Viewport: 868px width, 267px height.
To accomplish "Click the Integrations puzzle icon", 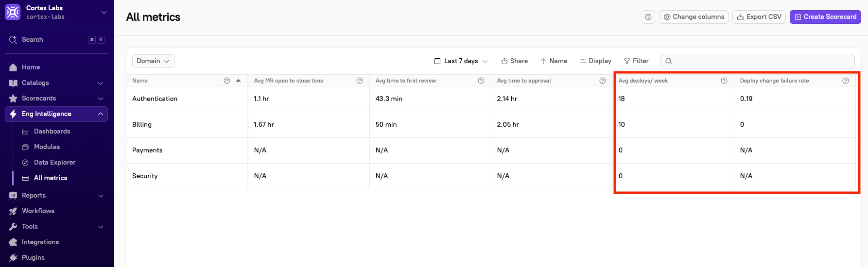I will click(13, 242).
